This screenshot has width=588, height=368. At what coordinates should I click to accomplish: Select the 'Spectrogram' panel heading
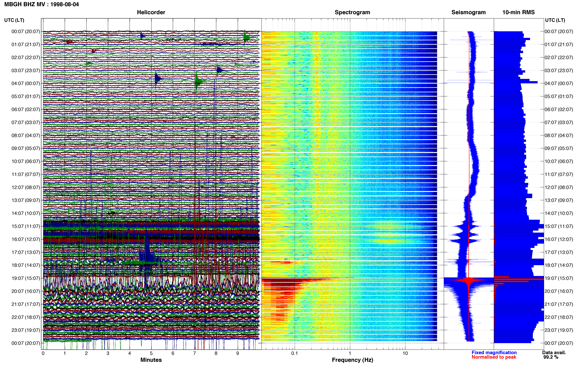[x=352, y=12]
